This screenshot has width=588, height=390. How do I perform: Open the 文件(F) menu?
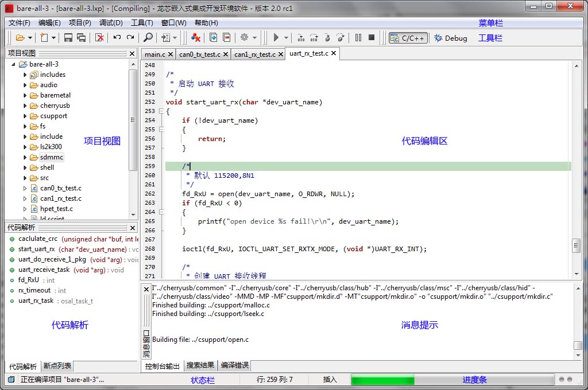[x=19, y=23]
